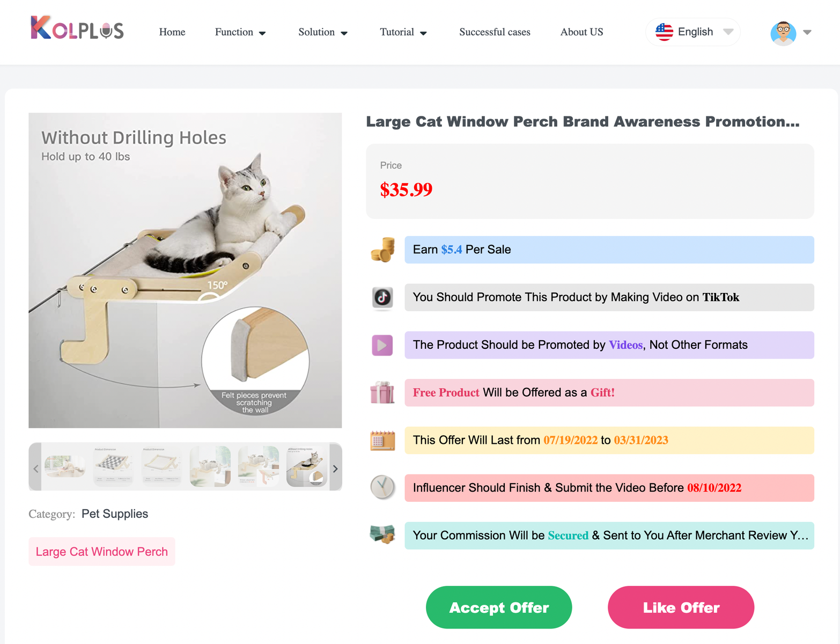Go to the Home page

click(x=172, y=32)
